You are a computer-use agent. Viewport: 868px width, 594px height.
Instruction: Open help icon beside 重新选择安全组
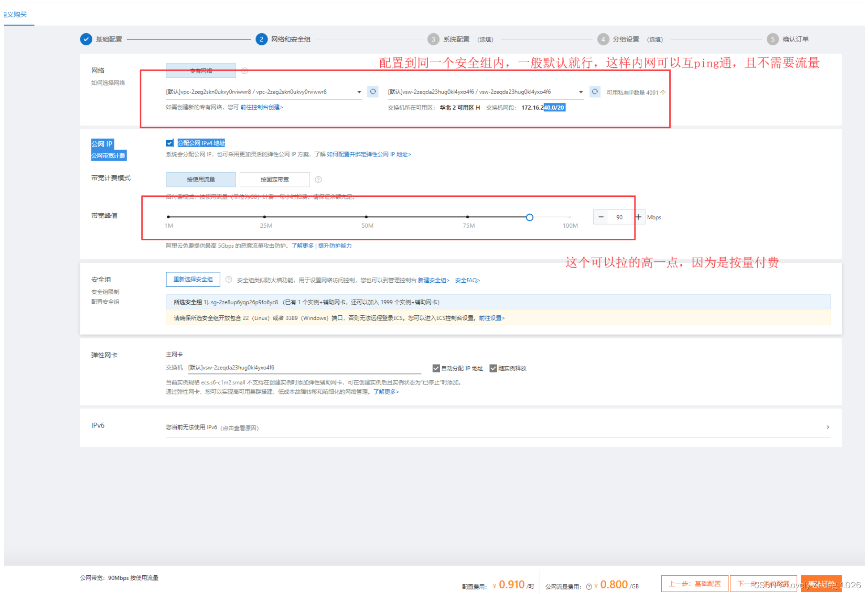click(229, 280)
